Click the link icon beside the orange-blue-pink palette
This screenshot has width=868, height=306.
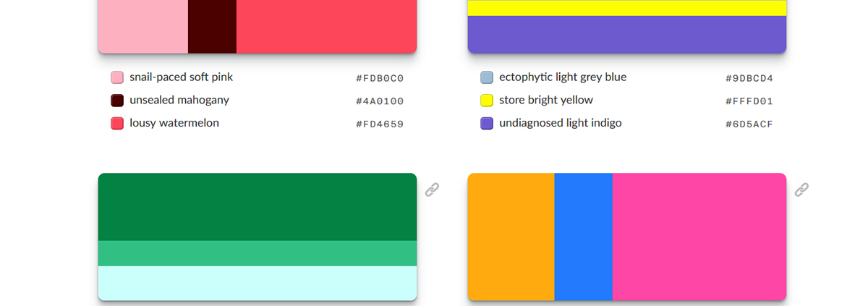point(801,190)
